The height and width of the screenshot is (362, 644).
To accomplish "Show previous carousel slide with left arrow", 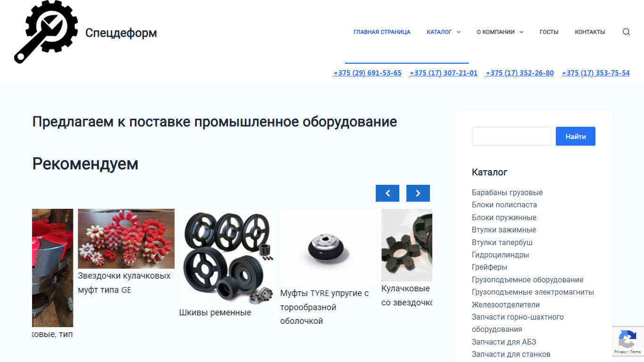I will coord(388,193).
